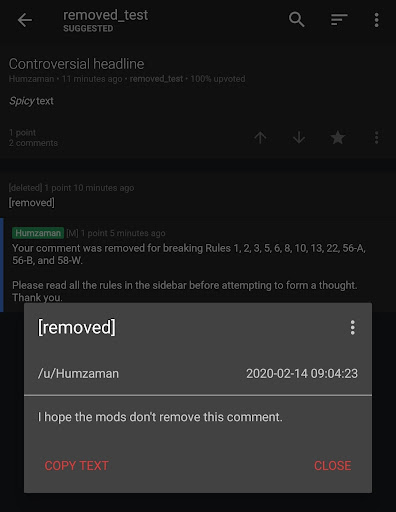Select the recovered comment text in dialog
The width and height of the screenshot is (396, 512).
click(160, 417)
